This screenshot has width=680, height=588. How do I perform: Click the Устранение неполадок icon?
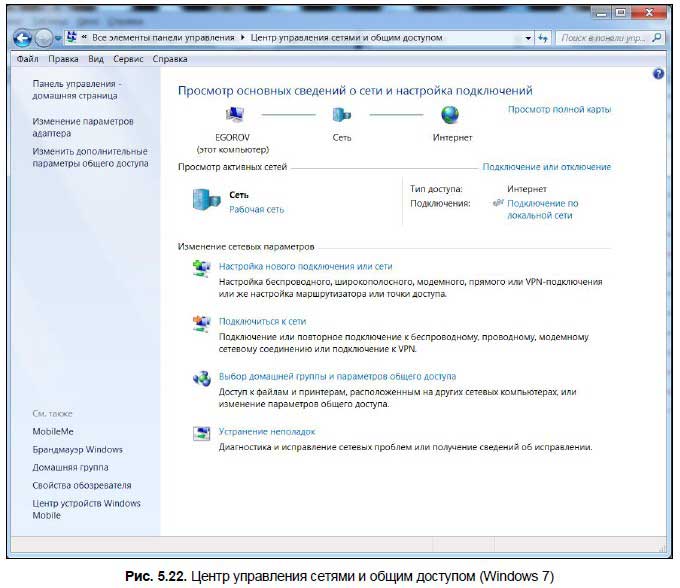pos(202,433)
